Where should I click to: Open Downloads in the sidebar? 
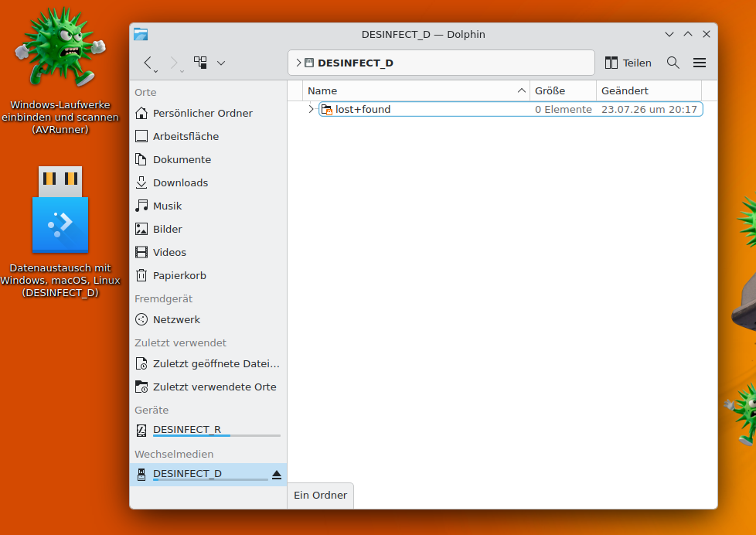208,182
